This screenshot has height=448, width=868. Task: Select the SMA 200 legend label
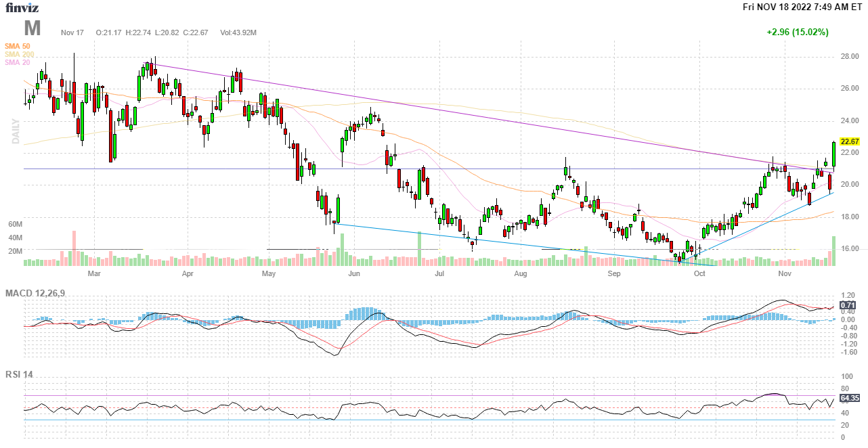coord(18,54)
